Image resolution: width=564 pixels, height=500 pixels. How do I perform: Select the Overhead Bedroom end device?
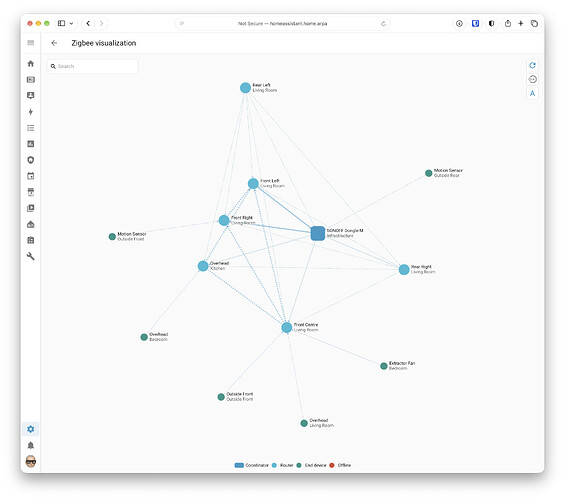click(144, 337)
